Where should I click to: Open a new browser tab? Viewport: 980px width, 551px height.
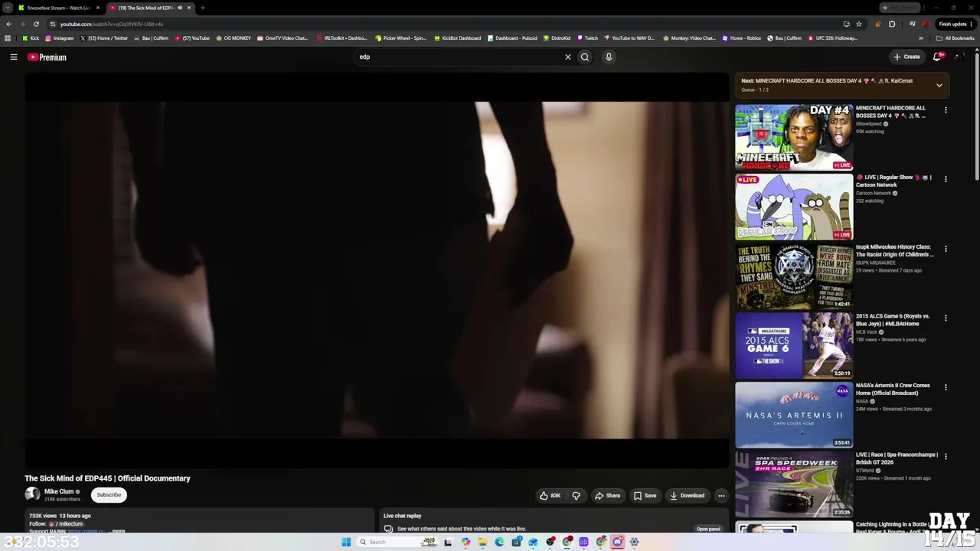point(202,8)
